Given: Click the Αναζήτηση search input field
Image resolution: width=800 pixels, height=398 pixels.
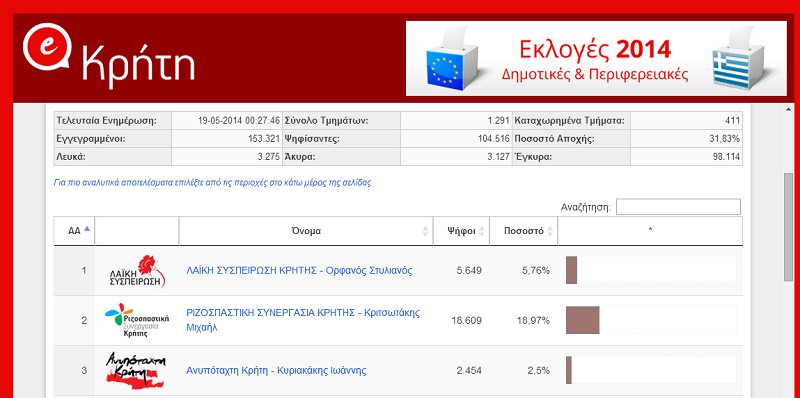Looking at the screenshot, I should 678,207.
